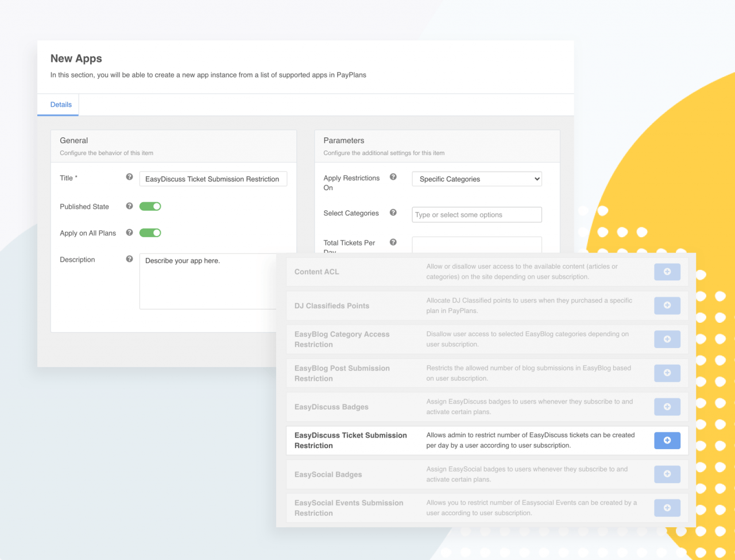
Task: Click help icon beside Apply on All Plans
Action: [x=129, y=233]
